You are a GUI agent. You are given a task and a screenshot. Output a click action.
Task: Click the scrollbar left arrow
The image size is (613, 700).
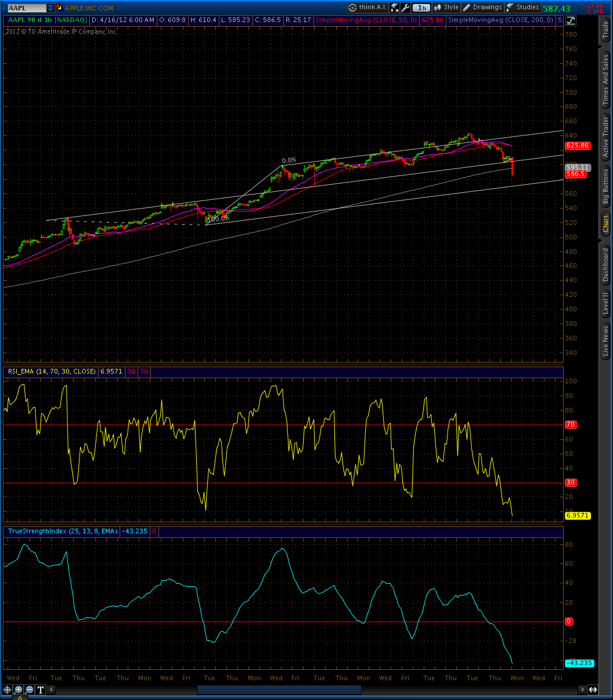click(x=51, y=690)
